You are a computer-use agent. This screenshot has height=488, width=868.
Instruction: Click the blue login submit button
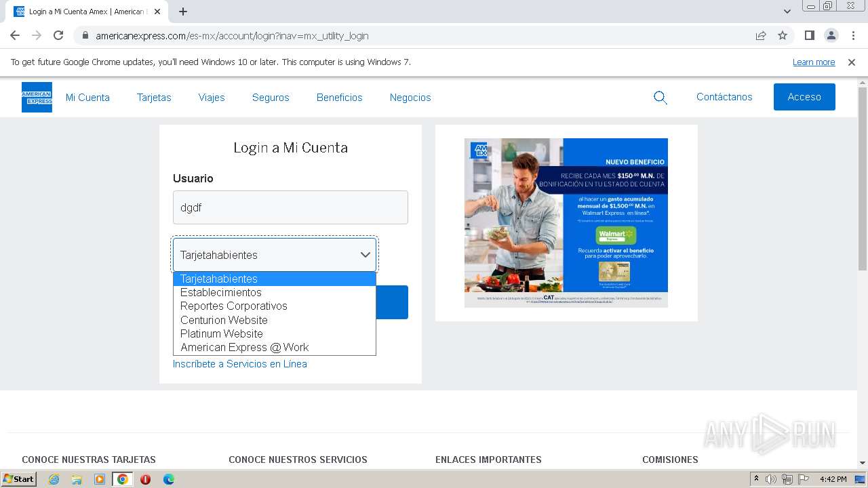pos(392,302)
